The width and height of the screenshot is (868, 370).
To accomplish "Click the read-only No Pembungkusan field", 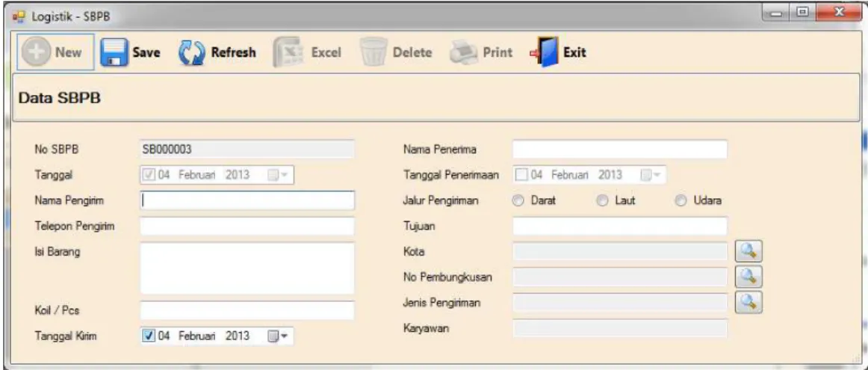I will [x=619, y=277].
